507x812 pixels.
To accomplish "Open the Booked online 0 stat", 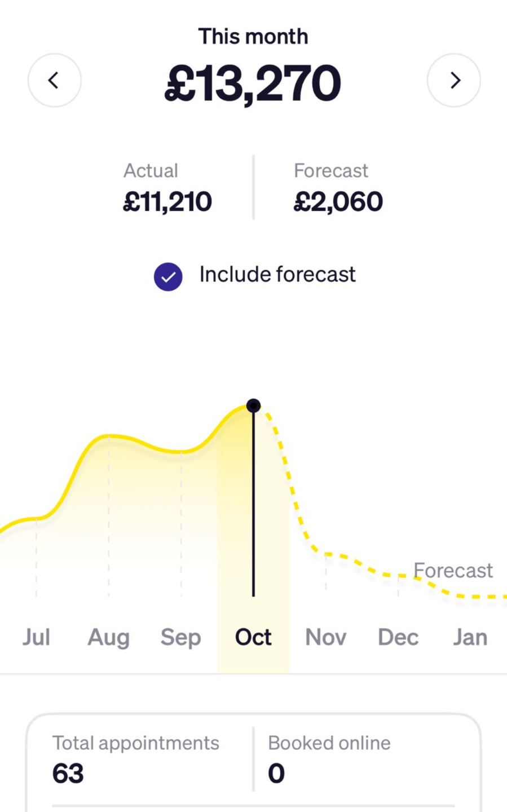I will tap(329, 758).
